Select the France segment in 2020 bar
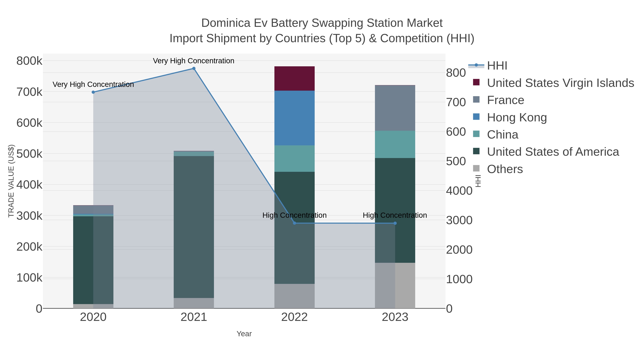644x362 pixels. [93, 210]
